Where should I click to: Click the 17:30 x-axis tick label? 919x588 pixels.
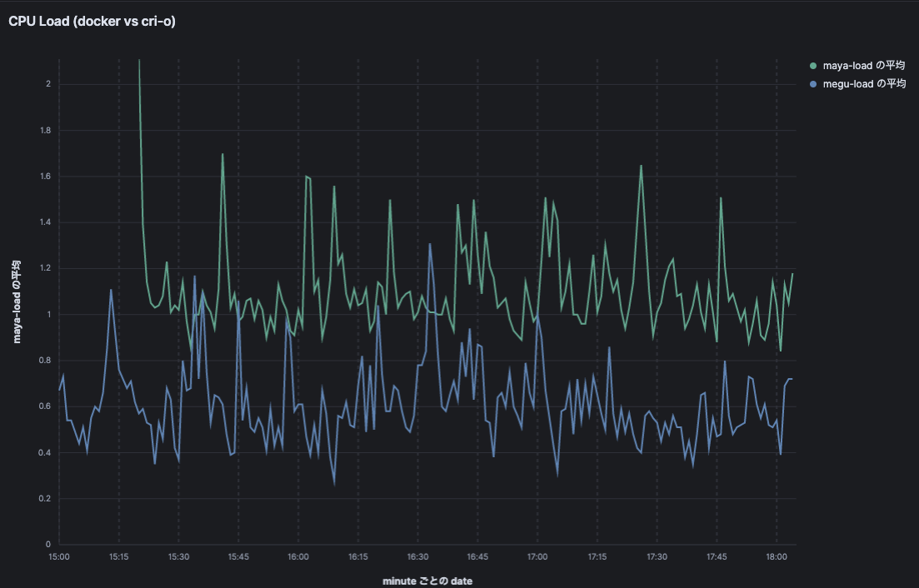(657, 557)
